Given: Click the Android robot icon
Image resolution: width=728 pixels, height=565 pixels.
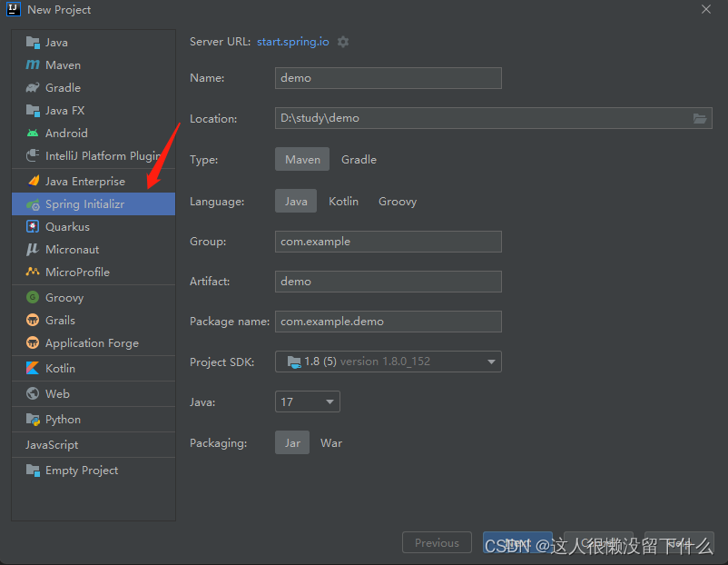Looking at the screenshot, I should 33,134.
